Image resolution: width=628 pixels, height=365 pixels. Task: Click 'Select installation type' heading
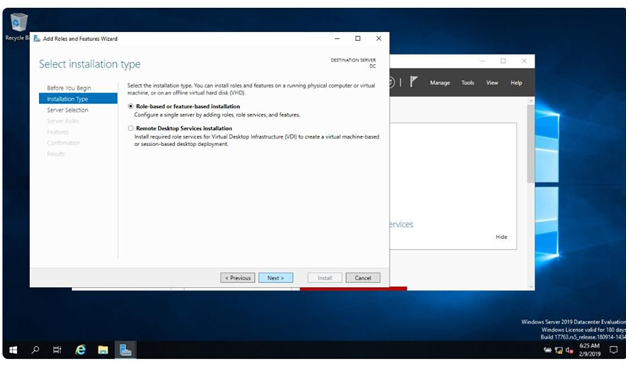coord(90,64)
